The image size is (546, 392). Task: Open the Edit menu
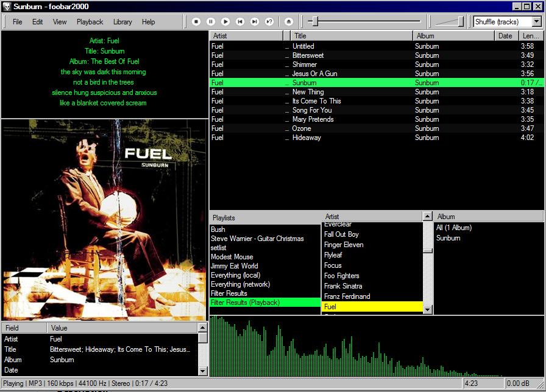coord(37,22)
